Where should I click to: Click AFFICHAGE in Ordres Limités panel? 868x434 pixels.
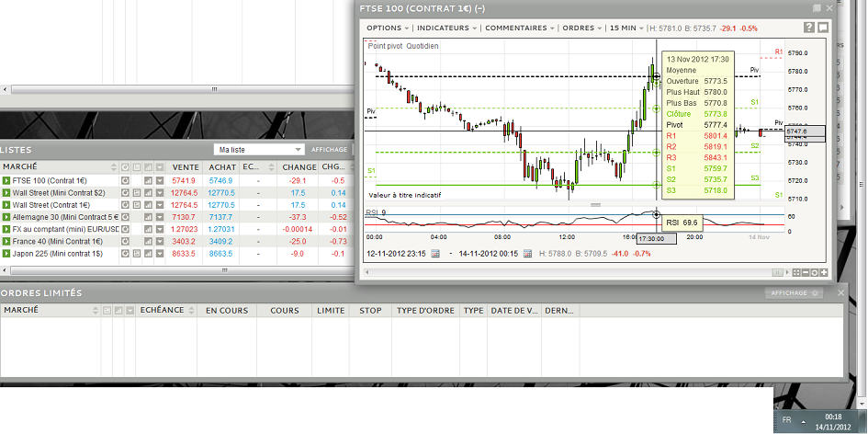click(794, 292)
